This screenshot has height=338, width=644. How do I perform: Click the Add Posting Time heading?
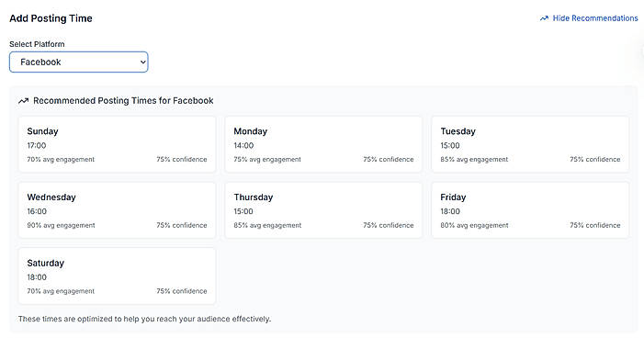click(x=51, y=18)
